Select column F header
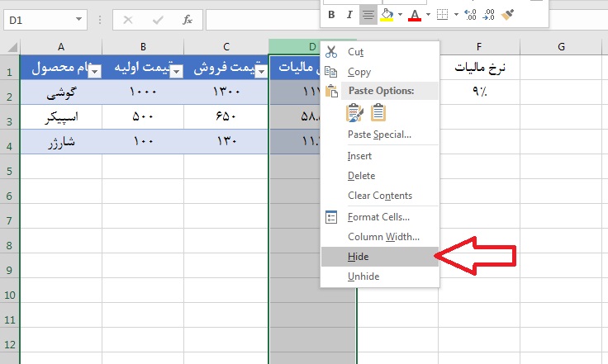Screen dimensions: 608x364 479,47
